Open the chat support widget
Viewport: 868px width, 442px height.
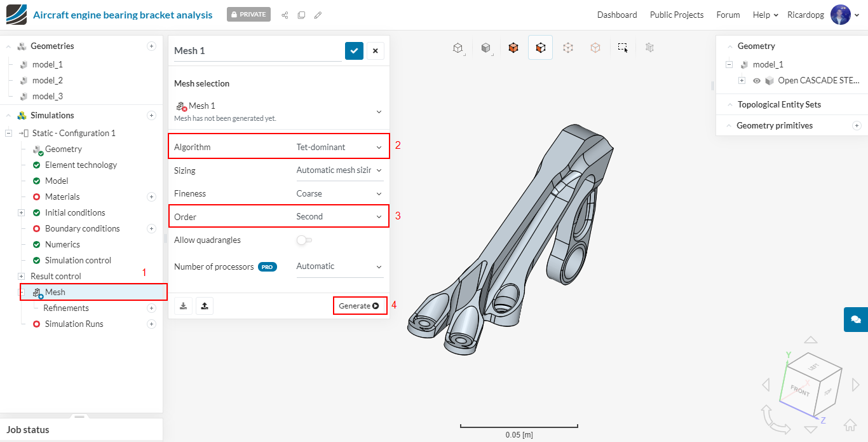(x=855, y=319)
